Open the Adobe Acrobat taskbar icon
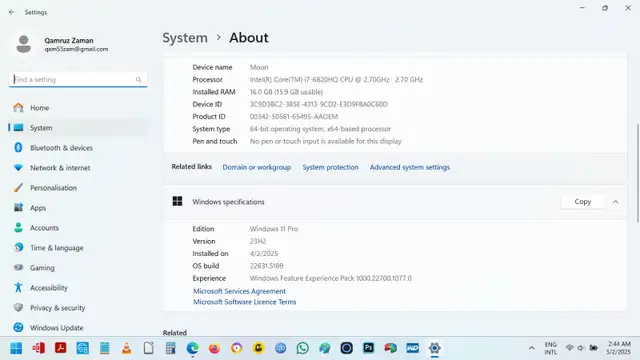The image size is (640, 360). pos(60,348)
